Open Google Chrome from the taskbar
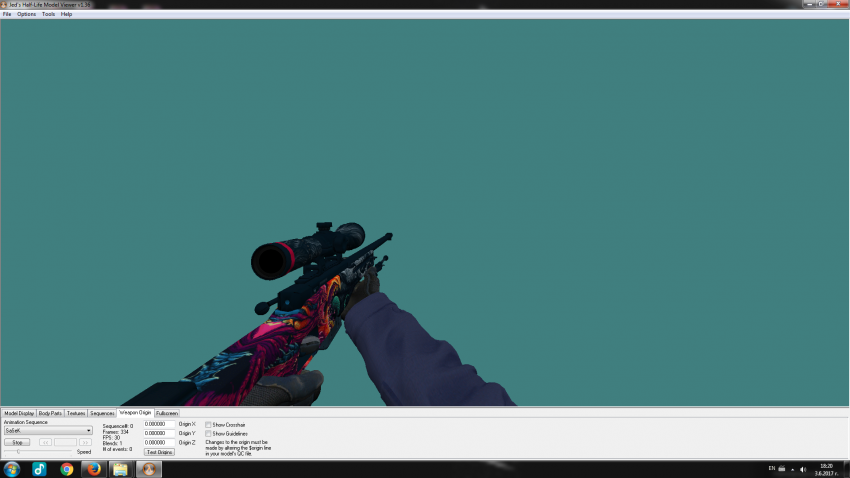The image size is (850, 478). click(x=66, y=468)
